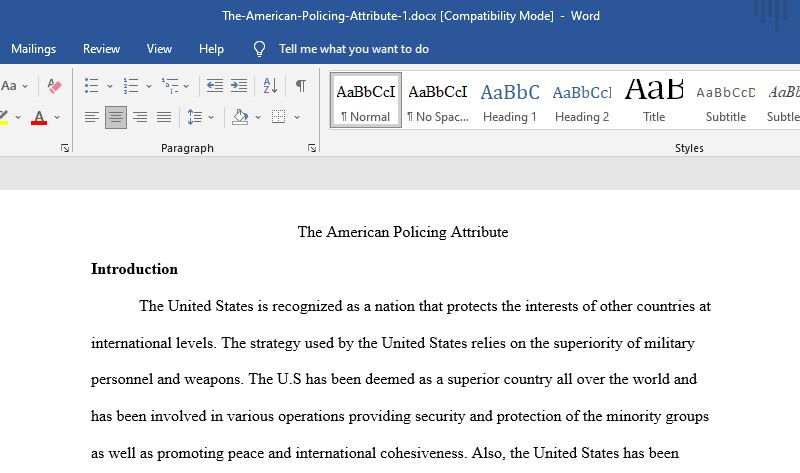
Task: Apply the Heading 1 style
Action: pos(510,101)
